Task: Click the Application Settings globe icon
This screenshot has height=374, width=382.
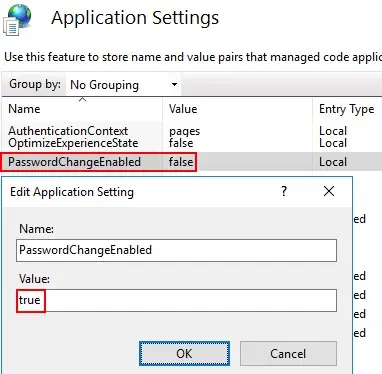Action: [x=17, y=20]
